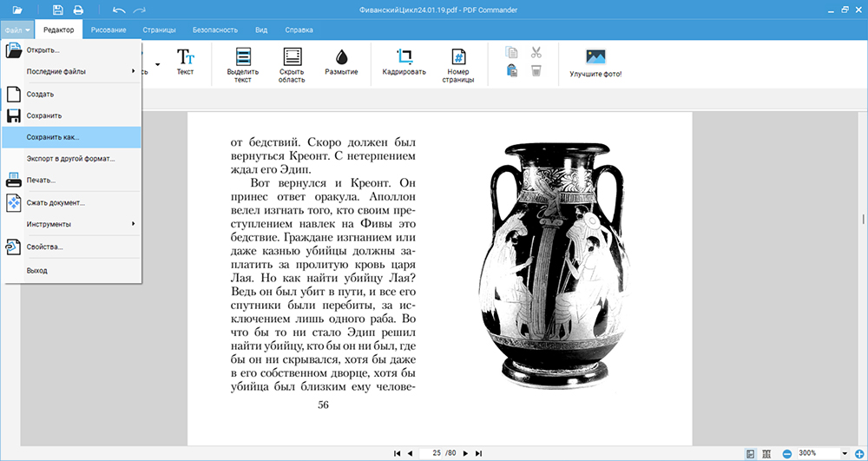The width and height of the screenshot is (868, 461).
Task: Click the redo arrow icon
Action: (x=139, y=10)
